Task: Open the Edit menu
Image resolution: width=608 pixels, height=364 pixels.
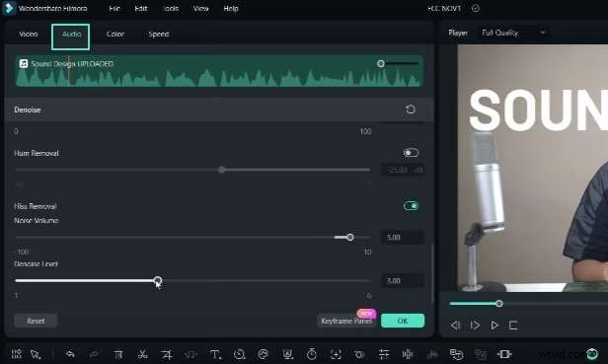Action: 141,8
